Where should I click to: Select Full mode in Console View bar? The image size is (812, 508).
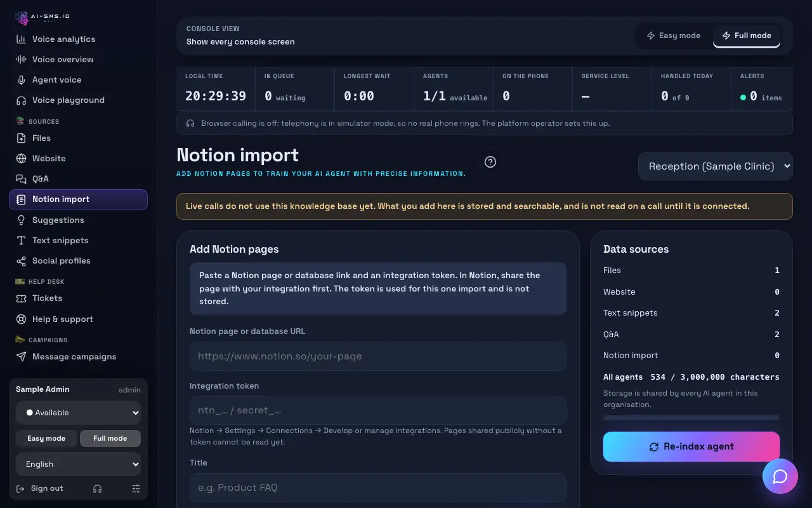(747, 36)
